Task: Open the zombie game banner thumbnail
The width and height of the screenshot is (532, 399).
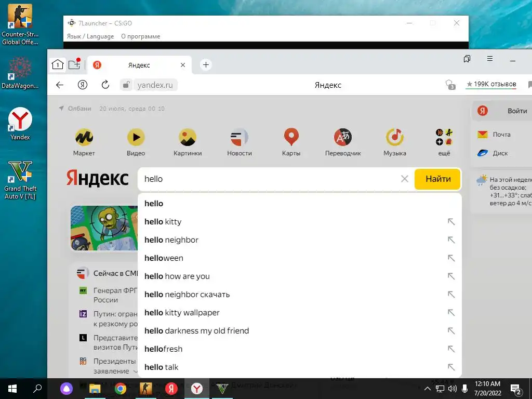Action: [x=104, y=228]
